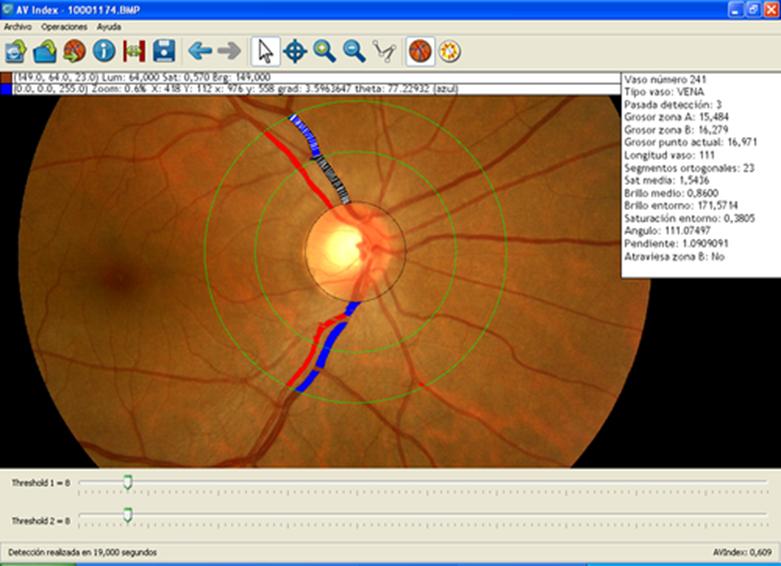
Task: Click the gray right arrow icon
Action: pyautogui.click(x=229, y=50)
